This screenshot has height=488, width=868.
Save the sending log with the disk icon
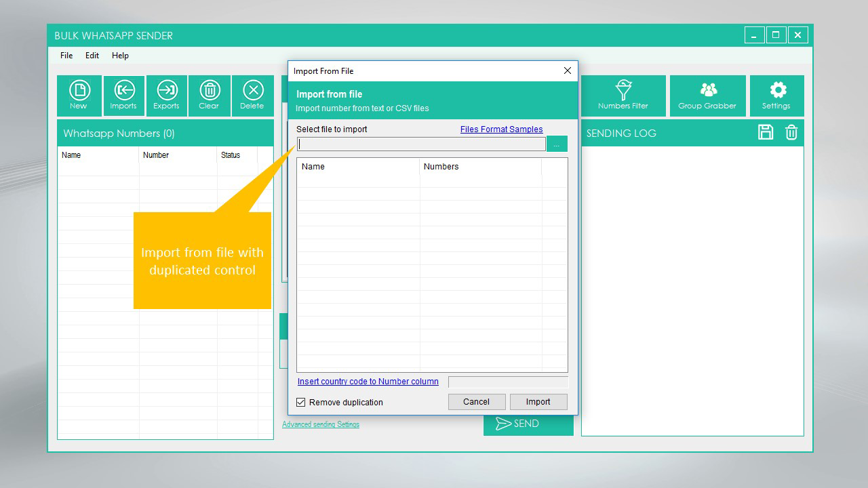click(x=766, y=132)
